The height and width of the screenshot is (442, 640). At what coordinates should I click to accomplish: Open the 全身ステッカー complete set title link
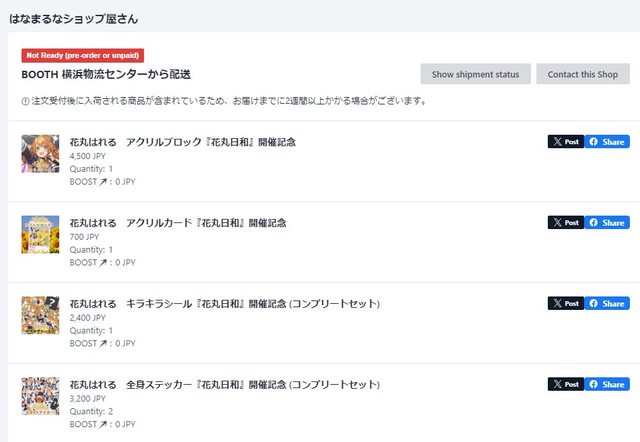click(x=224, y=384)
